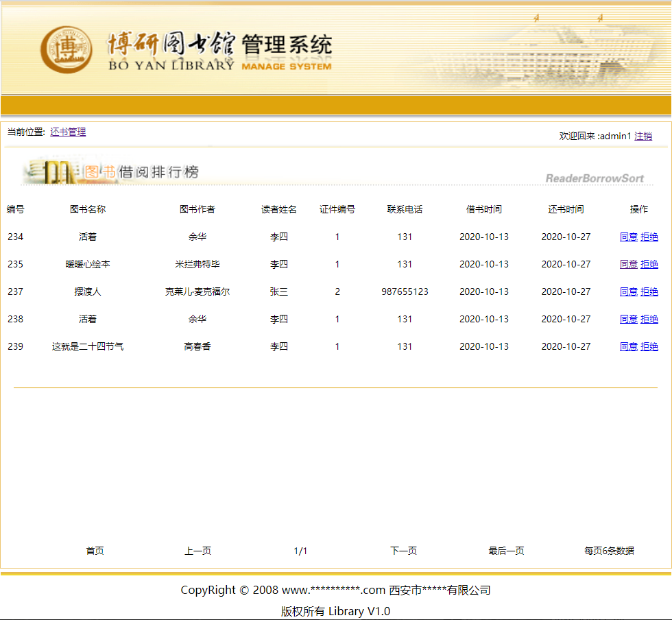Approve record 237 with 同意
This screenshot has height=620, width=672.
click(628, 291)
